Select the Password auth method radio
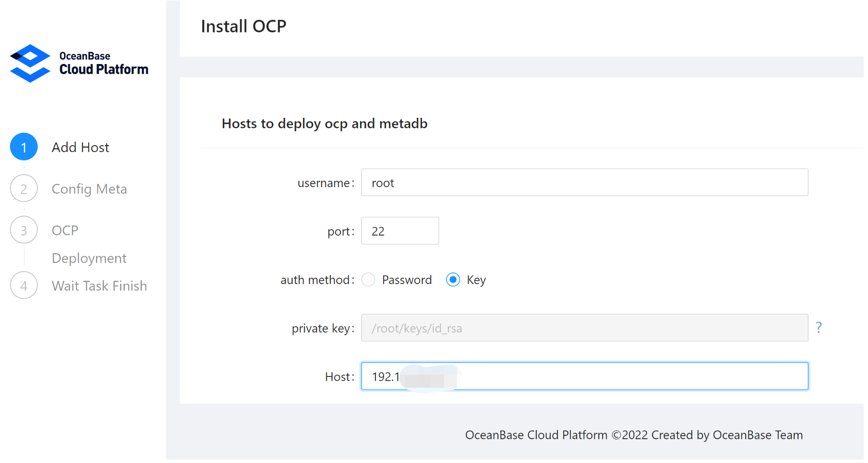The height and width of the screenshot is (463, 868). point(368,280)
